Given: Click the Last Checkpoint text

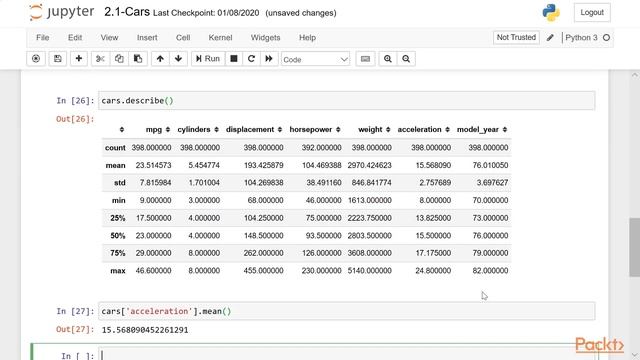Looking at the screenshot, I should (x=206, y=13).
